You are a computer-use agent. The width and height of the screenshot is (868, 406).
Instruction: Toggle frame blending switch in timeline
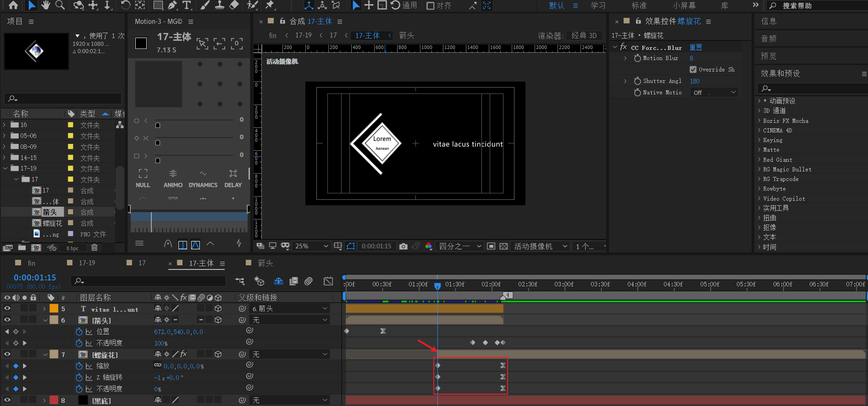[293, 281]
